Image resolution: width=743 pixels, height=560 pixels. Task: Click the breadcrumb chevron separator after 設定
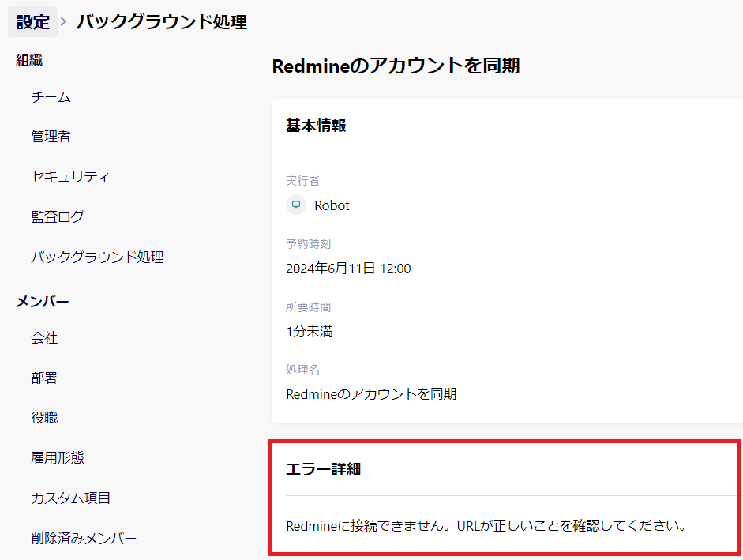pyautogui.click(x=64, y=22)
